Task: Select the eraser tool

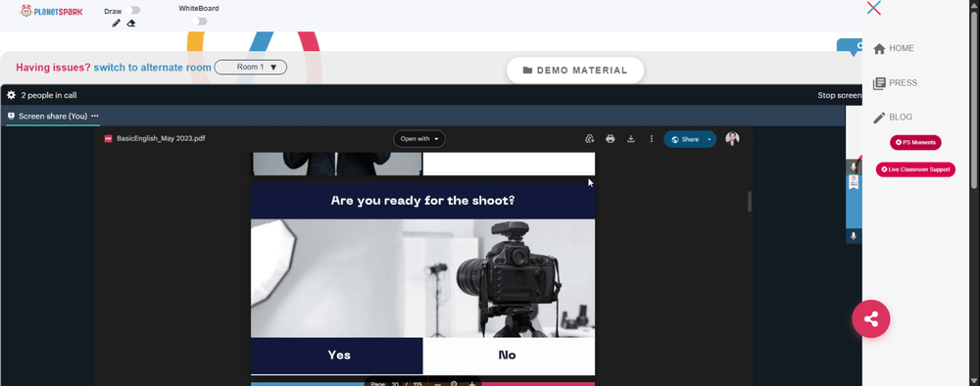Action: [x=131, y=24]
